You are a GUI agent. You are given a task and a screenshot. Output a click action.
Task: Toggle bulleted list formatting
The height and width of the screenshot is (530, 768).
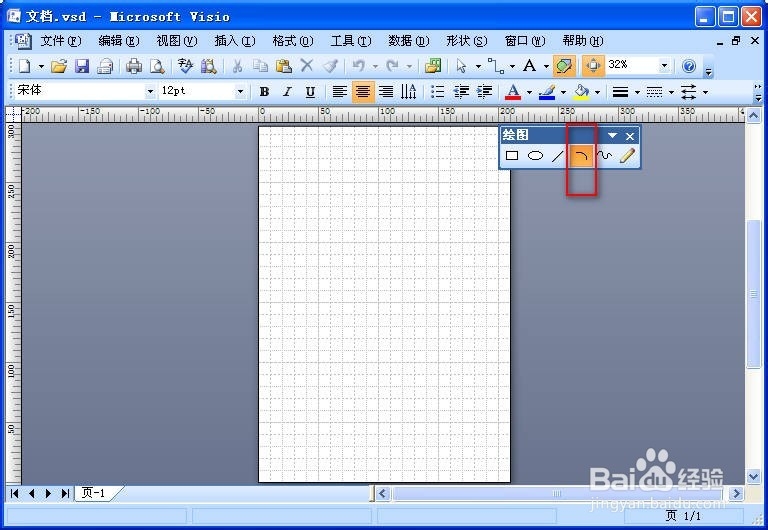437,92
